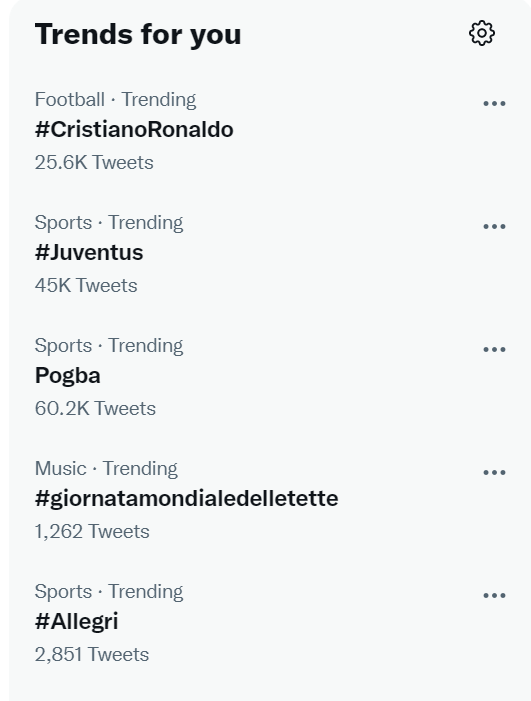Open the #CristianoRonaldo trending hashtag
Image resolution: width=531 pixels, height=701 pixels.
point(134,130)
